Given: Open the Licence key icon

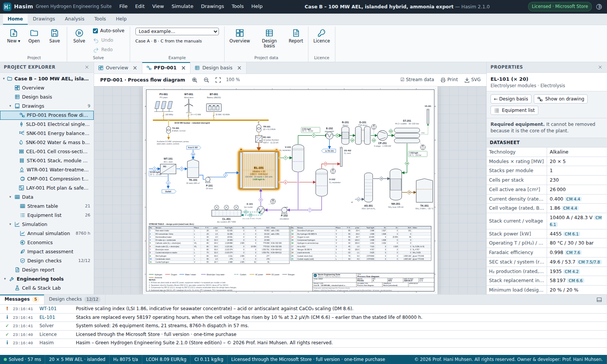Looking at the screenshot, I should coord(322,33).
